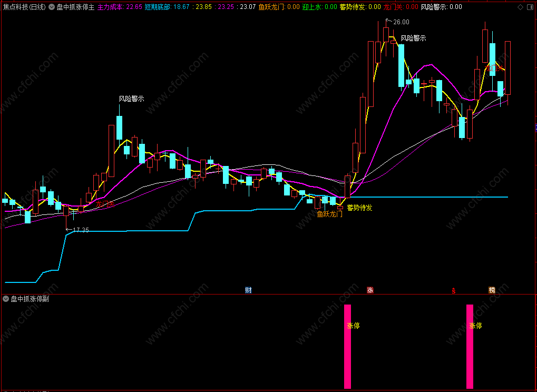The width and height of the screenshot is (537, 392).
Task: Click the first pink 涨停 bar in sub-chart
Action: tap(348, 347)
